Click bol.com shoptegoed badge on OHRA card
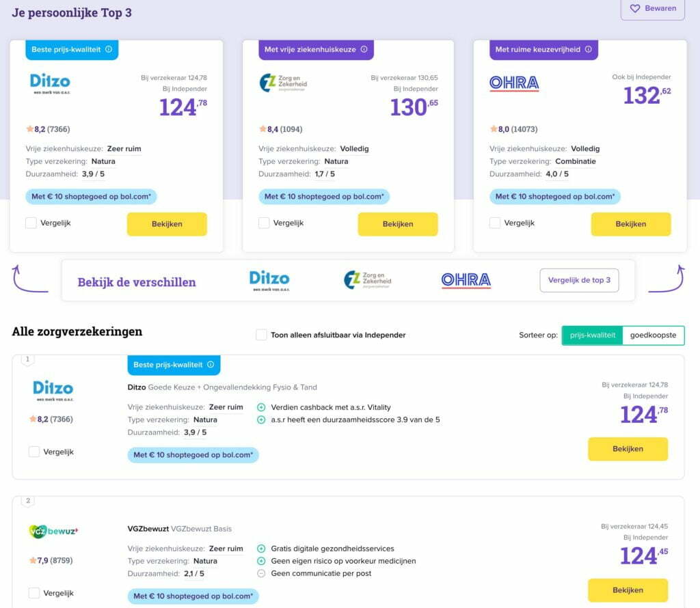This screenshot has width=700, height=608. (555, 197)
